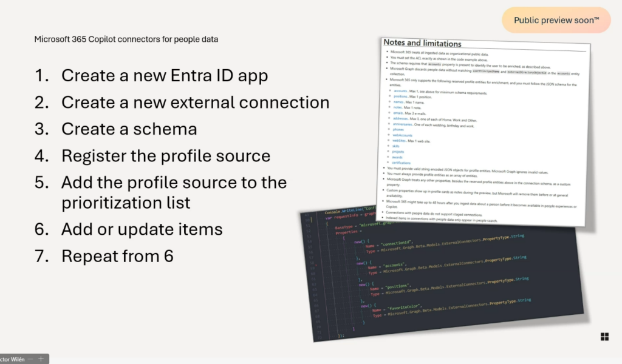Open the 'projects' link in Notes list
The width and height of the screenshot is (622, 364).
click(x=398, y=152)
